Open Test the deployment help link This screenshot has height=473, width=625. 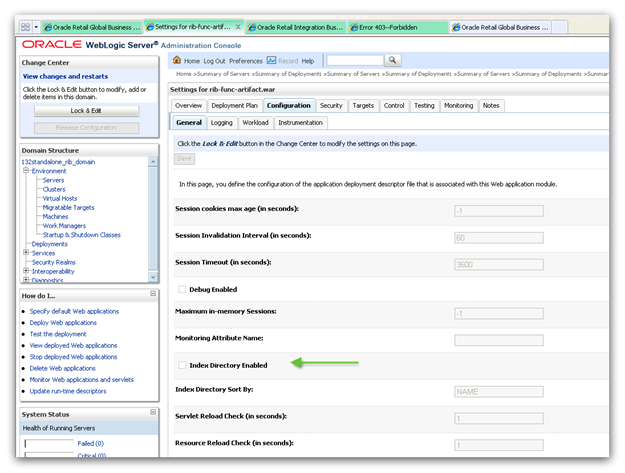[58, 334]
